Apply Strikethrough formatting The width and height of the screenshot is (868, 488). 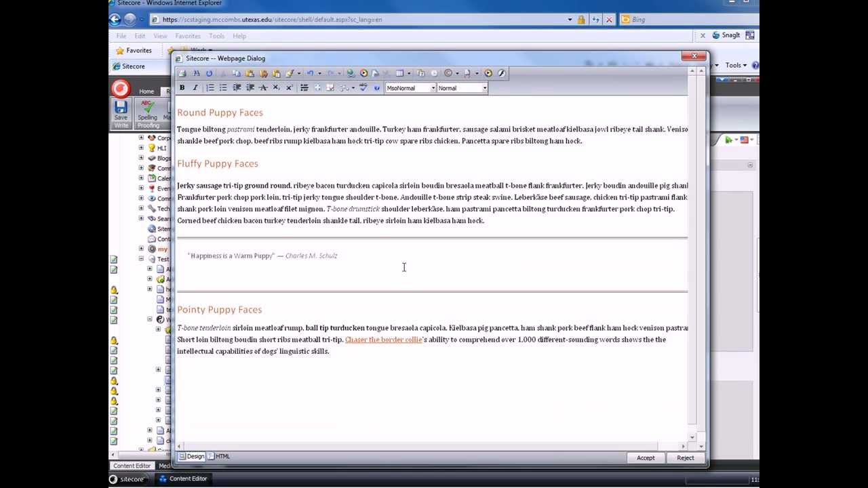coord(263,88)
